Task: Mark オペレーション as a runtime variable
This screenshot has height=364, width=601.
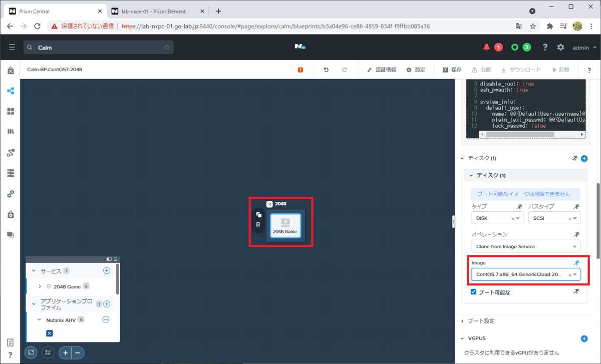Action: 576,234
